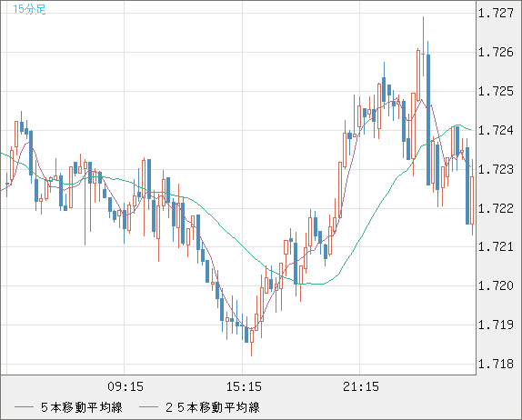Click the 1.727 price axis label
The height and width of the screenshot is (420, 522).
[496, 14]
